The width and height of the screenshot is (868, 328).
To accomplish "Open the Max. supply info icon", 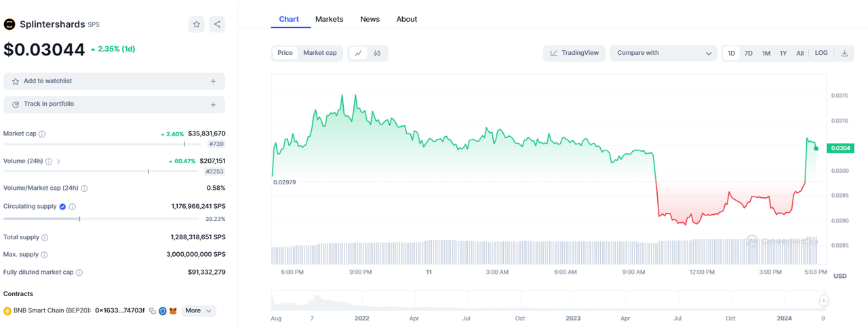I will (44, 255).
